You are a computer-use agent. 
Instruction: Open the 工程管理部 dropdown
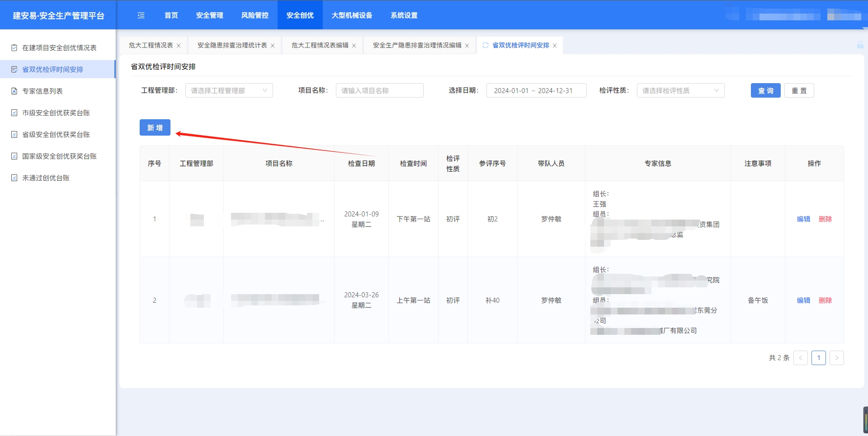(x=229, y=90)
